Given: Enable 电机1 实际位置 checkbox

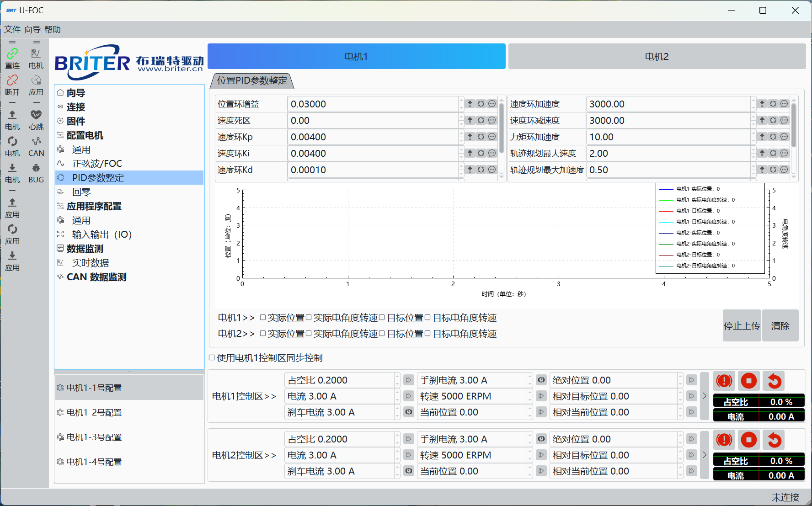Looking at the screenshot, I should tap(263, 317).
